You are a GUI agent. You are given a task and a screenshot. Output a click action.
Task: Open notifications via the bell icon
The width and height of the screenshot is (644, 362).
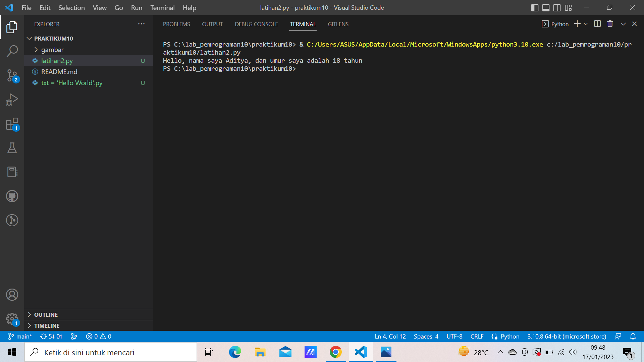(633, 336)
